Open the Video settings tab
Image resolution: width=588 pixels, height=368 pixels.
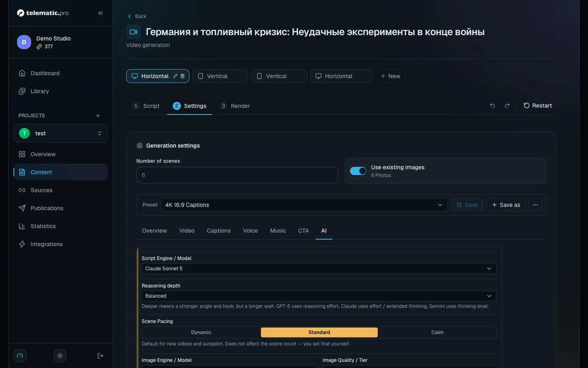(187, 231)
